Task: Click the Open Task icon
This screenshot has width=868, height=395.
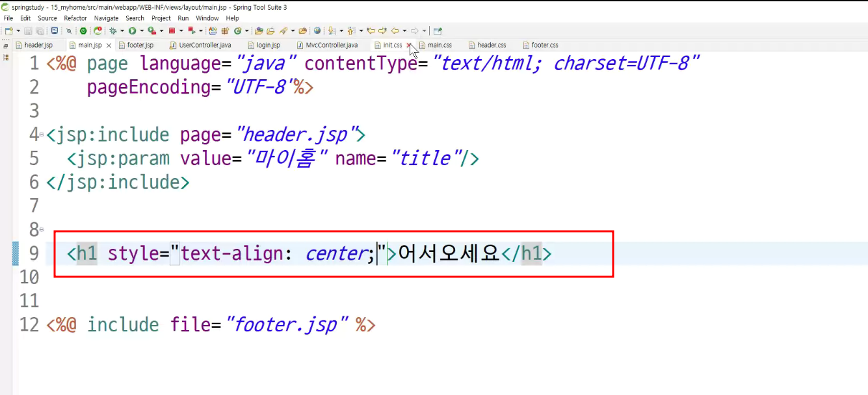Action: tap(270, 31)
